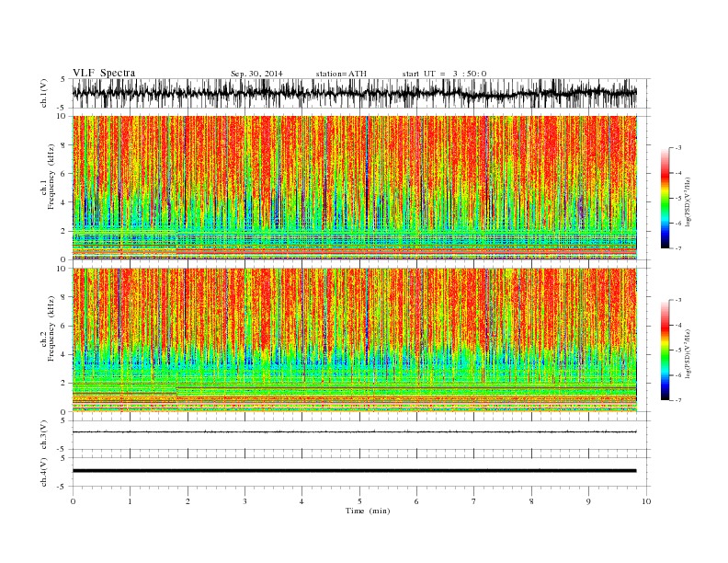Click the "-3" label on the ch.2 colorbar
Image resolution: width=728 pixels, height=563 pixels.
click(x=678, y=300)
